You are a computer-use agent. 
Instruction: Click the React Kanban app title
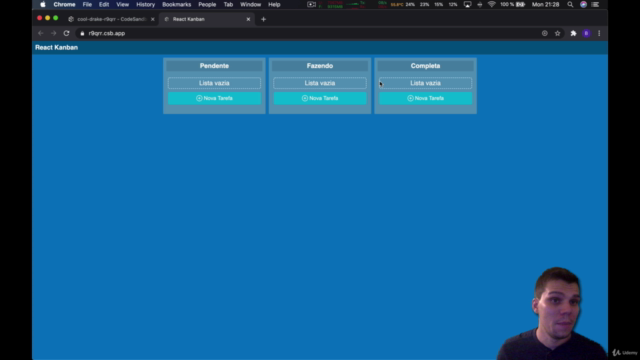[56, 47]
